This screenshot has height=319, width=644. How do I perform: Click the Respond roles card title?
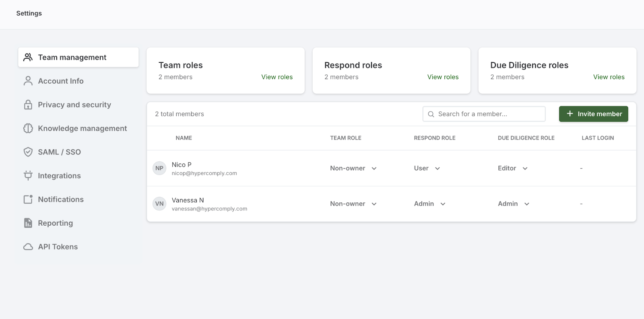pos(353,65)
